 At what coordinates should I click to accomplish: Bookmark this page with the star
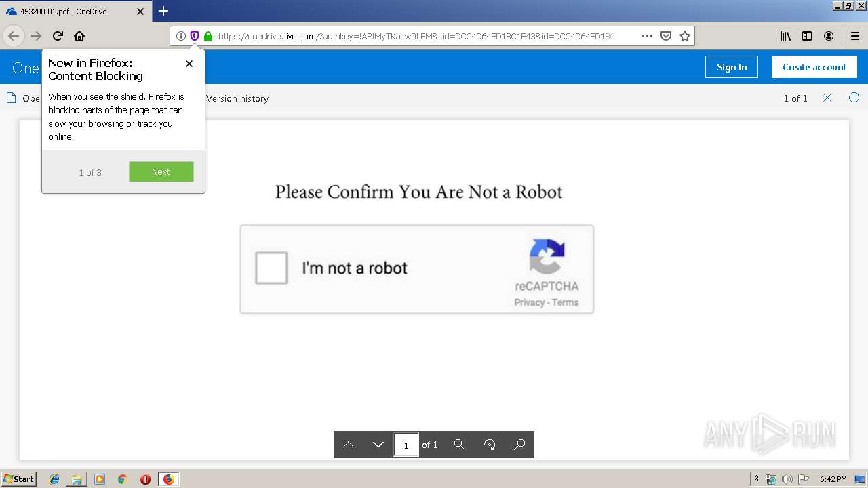(x=685, y=36)
